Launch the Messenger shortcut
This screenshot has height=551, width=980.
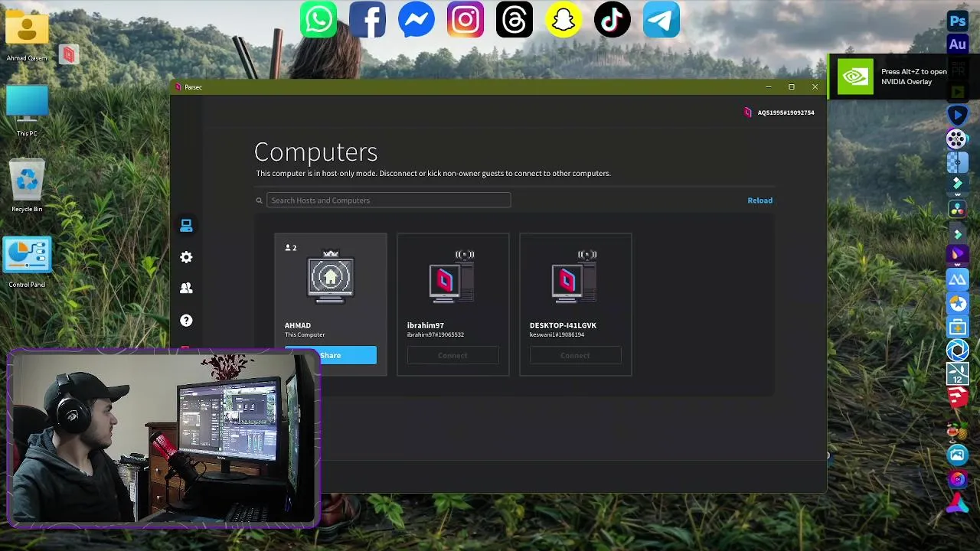(x=416, y=20)
